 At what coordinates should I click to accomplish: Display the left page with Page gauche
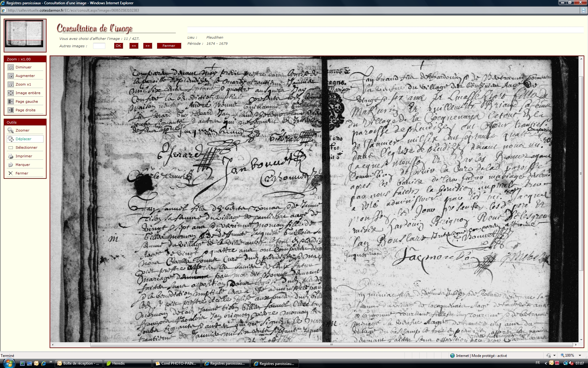(11, 102)
